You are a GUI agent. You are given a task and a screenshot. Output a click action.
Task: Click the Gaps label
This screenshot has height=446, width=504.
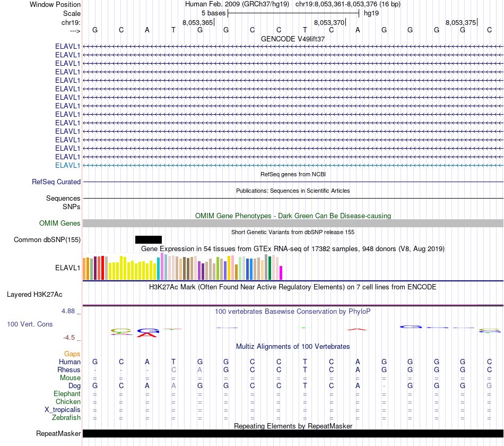coord(72,354)
